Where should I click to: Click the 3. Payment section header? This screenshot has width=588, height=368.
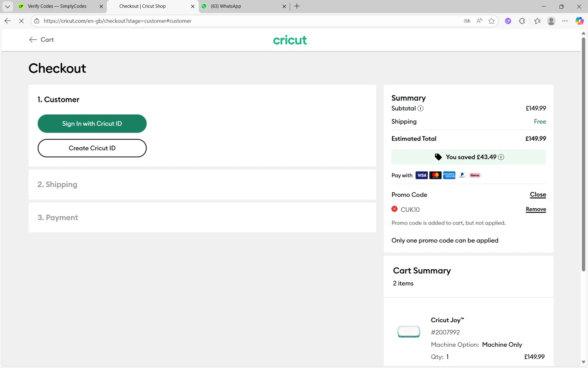tap(58, 217)
